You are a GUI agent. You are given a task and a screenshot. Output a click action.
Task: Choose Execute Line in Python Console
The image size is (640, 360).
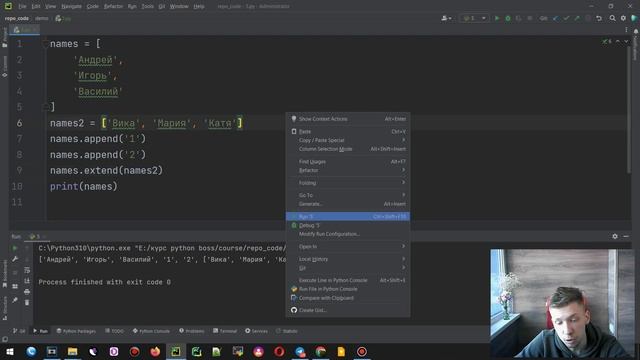point(348,280)
